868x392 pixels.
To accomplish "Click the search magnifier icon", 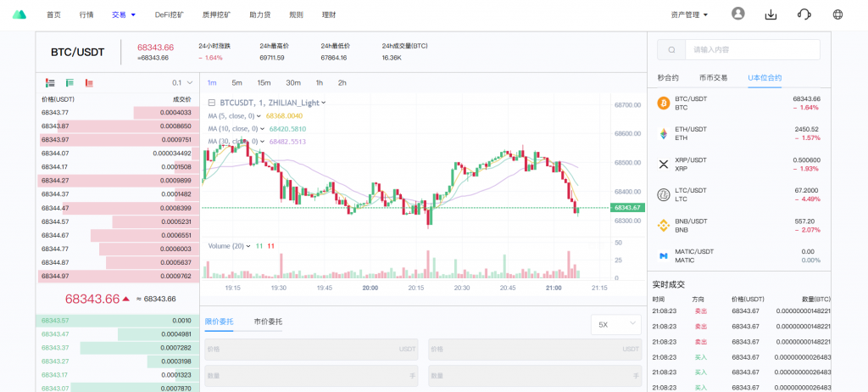I will [671, 49].
